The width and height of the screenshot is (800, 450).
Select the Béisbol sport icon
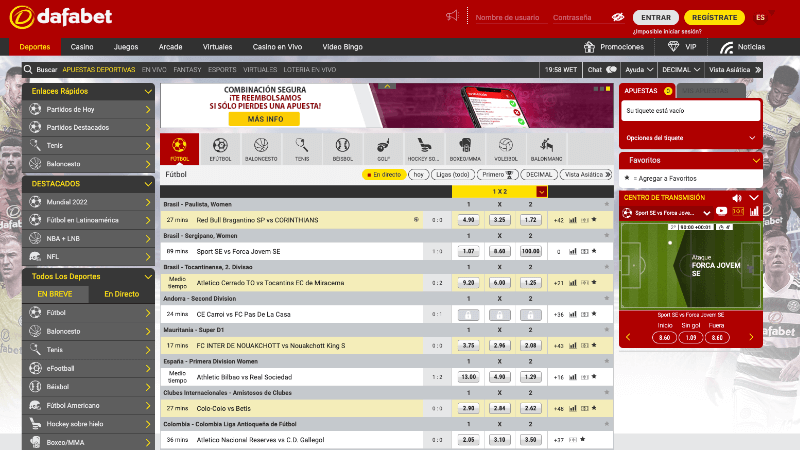click(342, 149)
